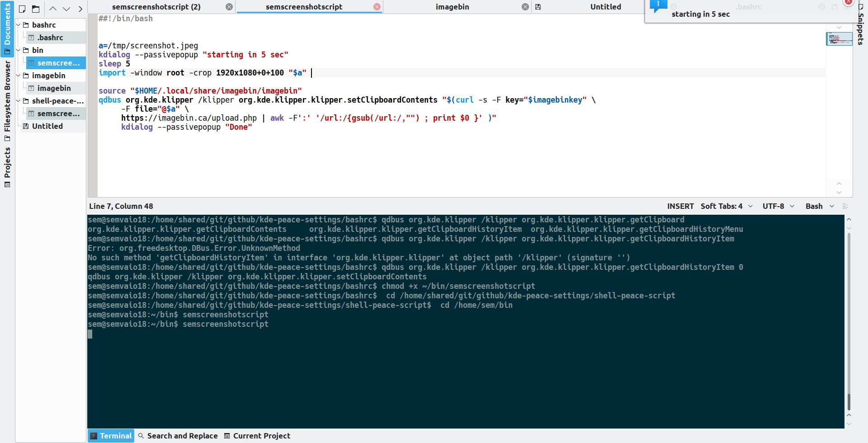The width and height of the screenshot is (868, 443).
Task: Collapse the shell-peace folder node
Action: tap(19, 101)
